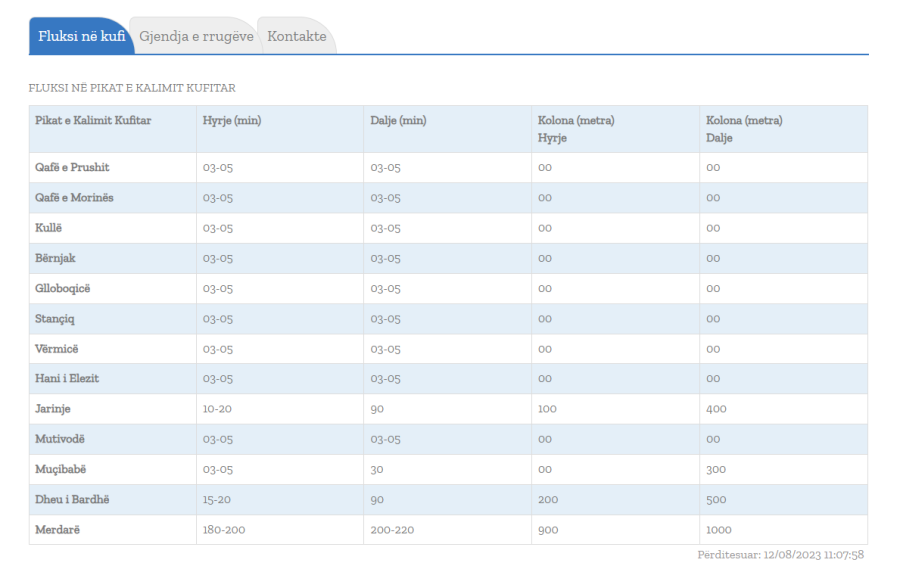
Task: Click the Pikat e Kalimit Kufitar header
Action: (93, 121)
